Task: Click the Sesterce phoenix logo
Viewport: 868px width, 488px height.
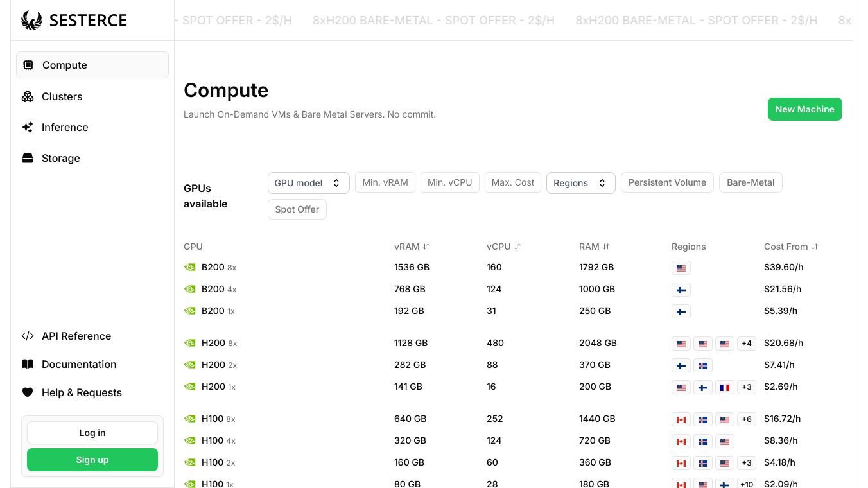Action: point(31,21)
